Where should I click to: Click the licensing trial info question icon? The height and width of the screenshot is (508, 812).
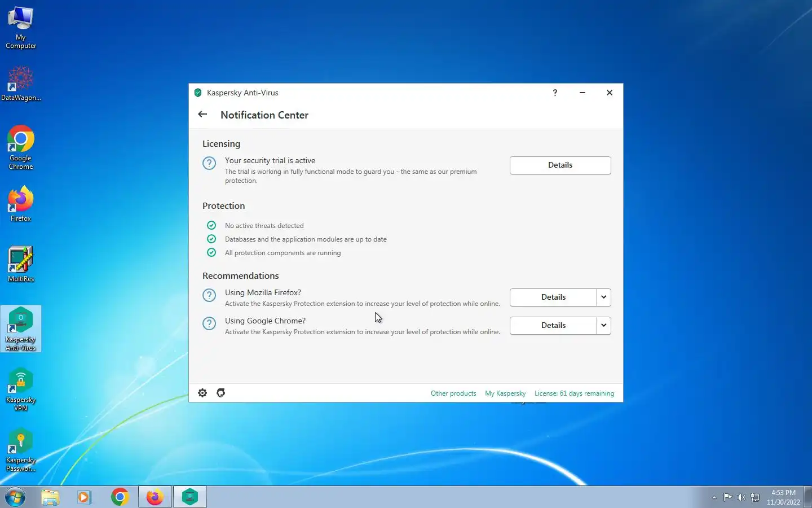point(209,163)
